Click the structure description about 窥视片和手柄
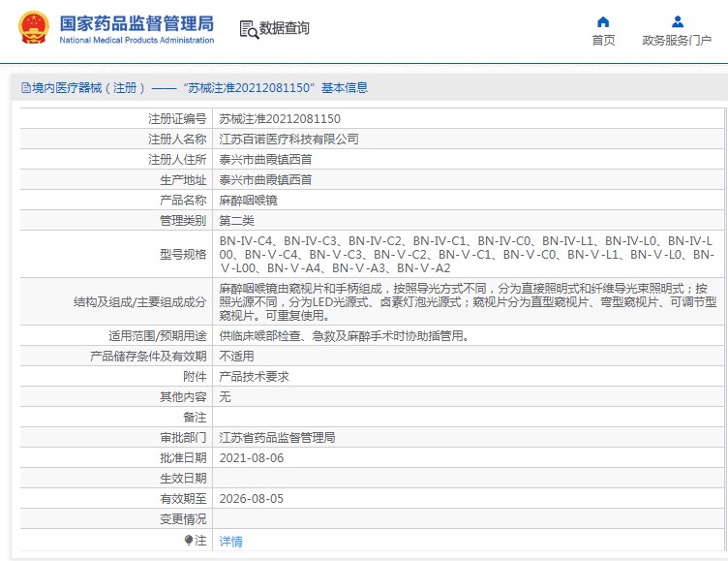 click(468, 302)
